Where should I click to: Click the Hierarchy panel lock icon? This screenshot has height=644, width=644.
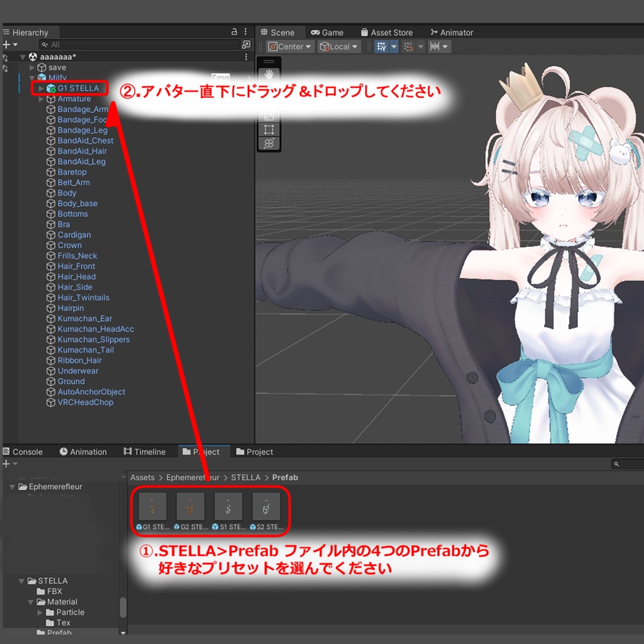click(x=234, y=31)
